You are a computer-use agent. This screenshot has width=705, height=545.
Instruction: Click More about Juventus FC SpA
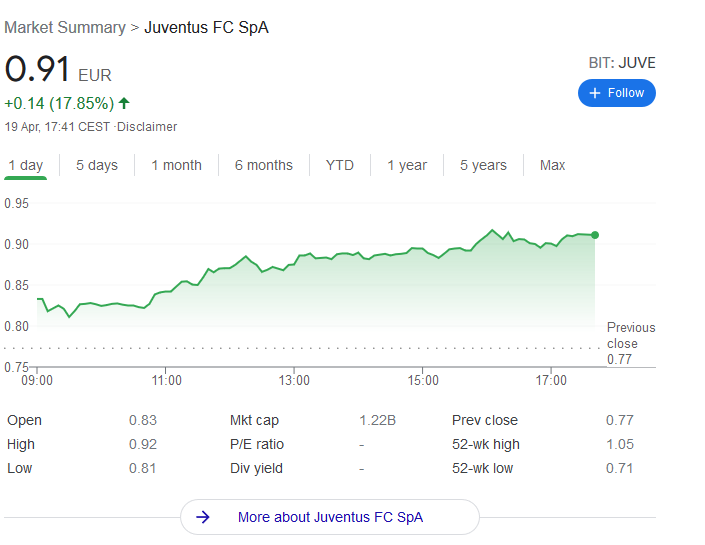(330, 517)
